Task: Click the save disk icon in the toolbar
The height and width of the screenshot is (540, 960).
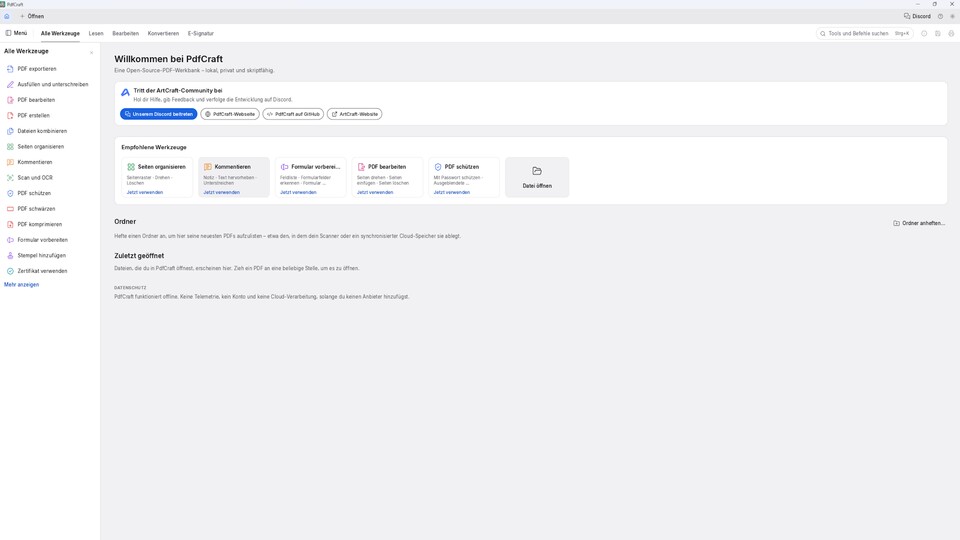Action: pyautogui.click(x=937, y=34)
